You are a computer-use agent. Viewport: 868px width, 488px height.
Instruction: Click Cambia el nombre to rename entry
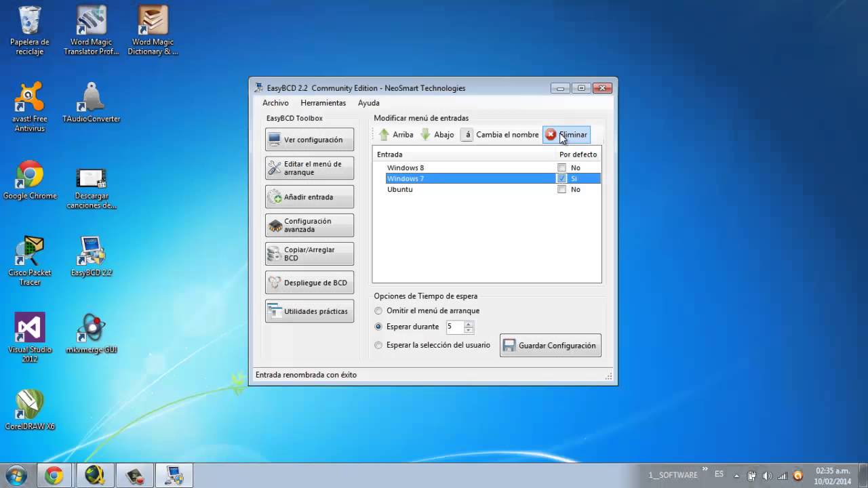[500, 135]
